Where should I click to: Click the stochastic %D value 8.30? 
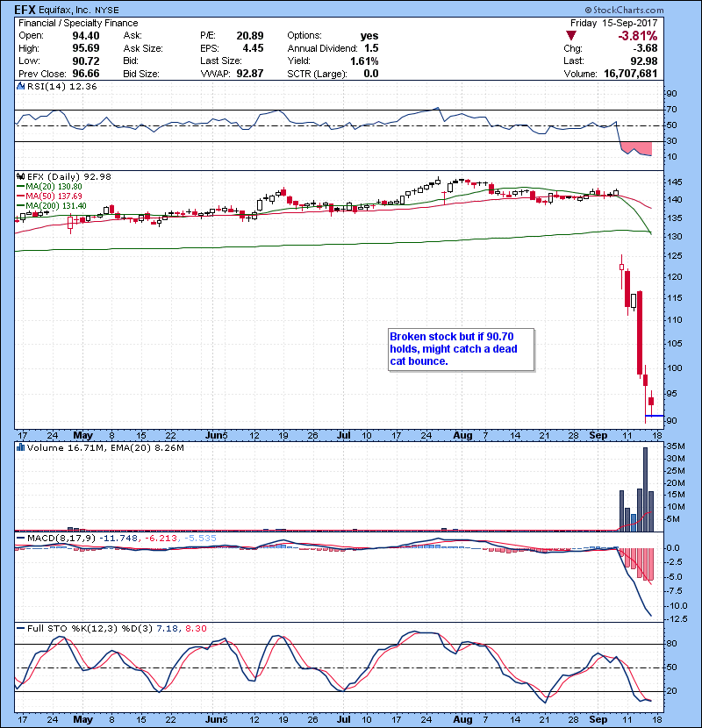click(x=196, y=629)
